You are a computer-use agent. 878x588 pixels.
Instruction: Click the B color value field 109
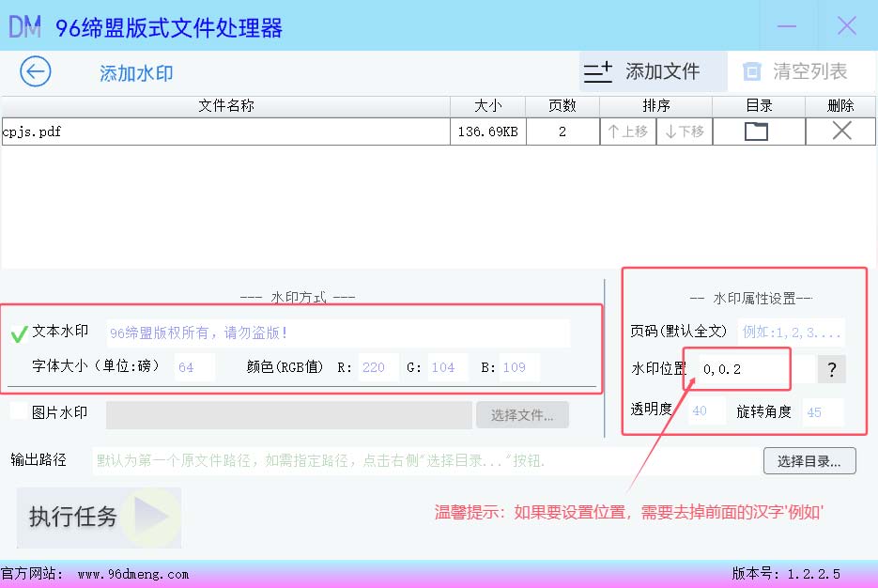[519, 367]
